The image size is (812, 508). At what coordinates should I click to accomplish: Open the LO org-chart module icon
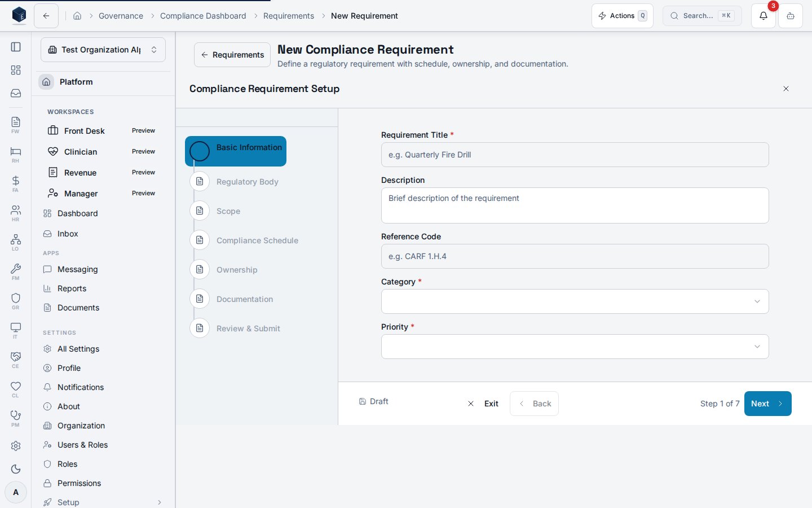(x=16, y=242)
